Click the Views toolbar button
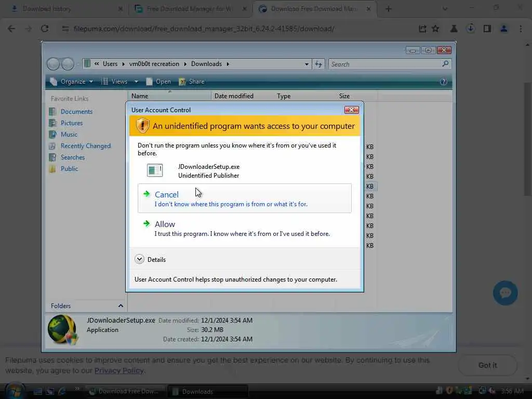This screenshot has width=532, height=399. (115, 82)
